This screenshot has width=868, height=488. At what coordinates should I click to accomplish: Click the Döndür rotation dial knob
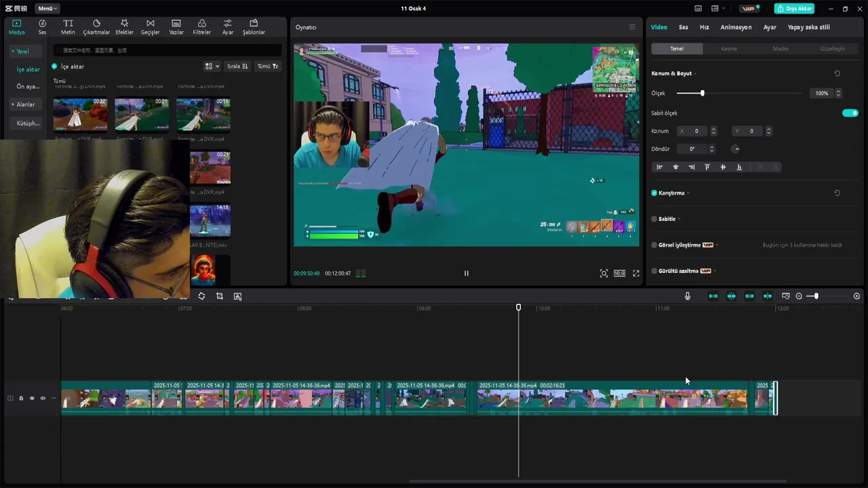click(x=735, y=149)
